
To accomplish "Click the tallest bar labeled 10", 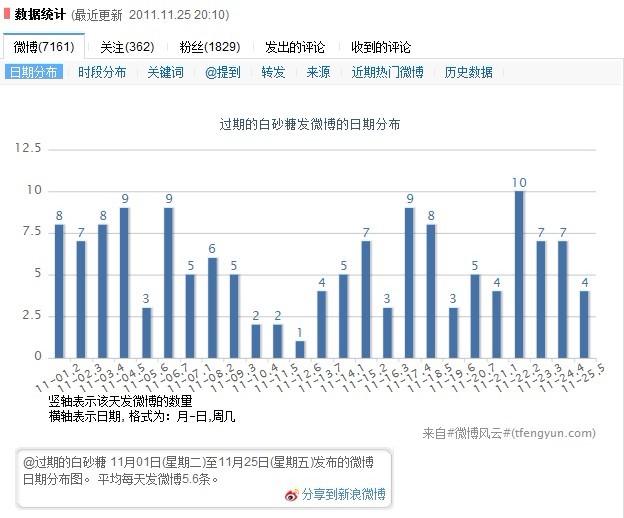I will (519, 273).
